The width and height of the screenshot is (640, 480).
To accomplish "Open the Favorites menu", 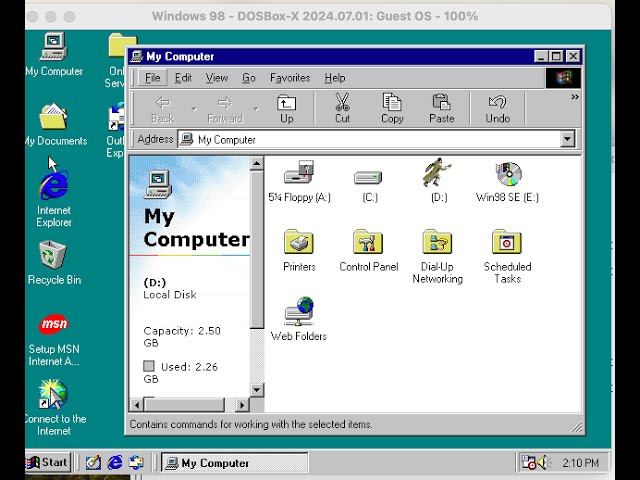I will (290, 78).
